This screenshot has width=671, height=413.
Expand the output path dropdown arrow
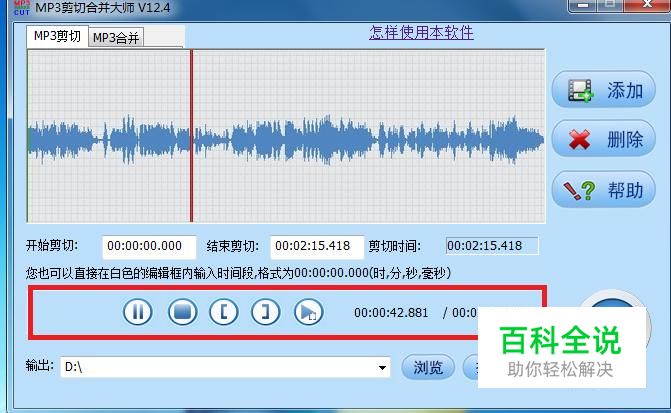pos(382,367)
